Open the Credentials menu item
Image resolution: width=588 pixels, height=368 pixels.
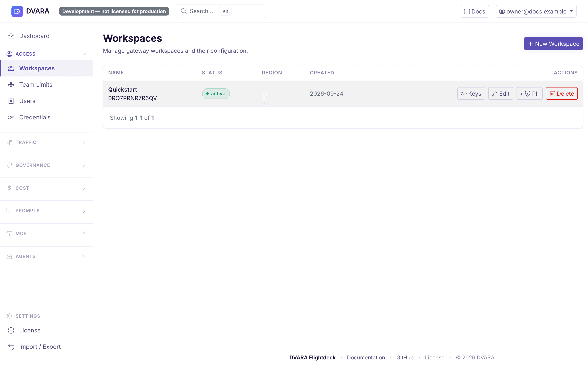click(x=47, y=117)
